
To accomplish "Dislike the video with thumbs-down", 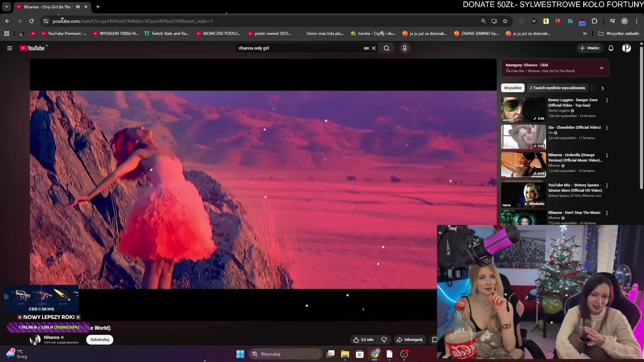I will 384,340.
